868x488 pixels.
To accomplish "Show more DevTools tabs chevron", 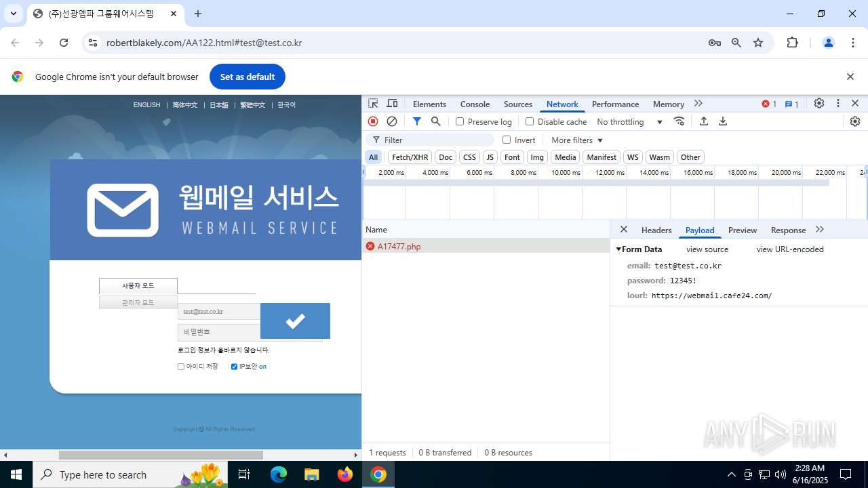I will 698,104.
